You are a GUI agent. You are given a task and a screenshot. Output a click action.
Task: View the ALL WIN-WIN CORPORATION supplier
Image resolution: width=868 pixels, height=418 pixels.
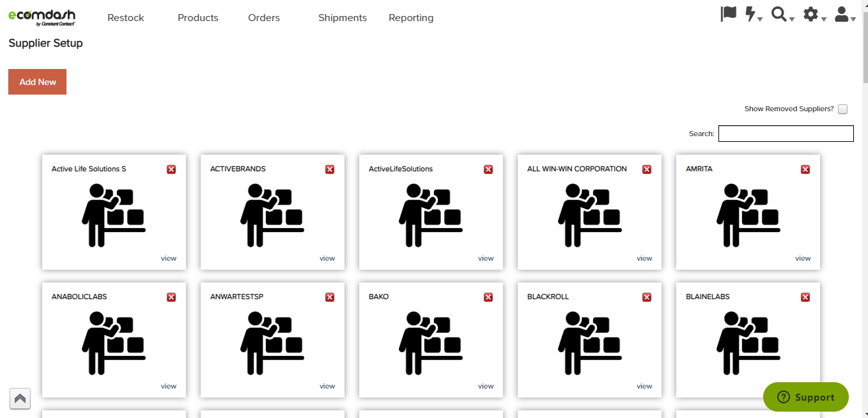tap(644, 258)
